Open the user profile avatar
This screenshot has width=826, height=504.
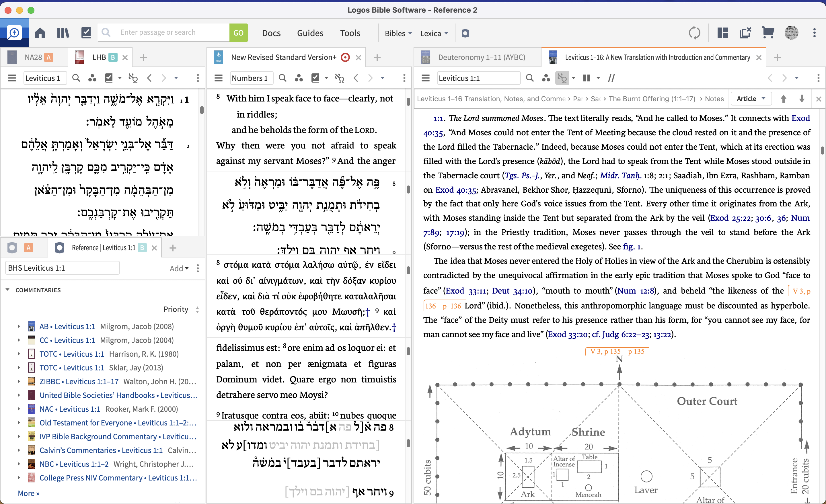point(792,33)
